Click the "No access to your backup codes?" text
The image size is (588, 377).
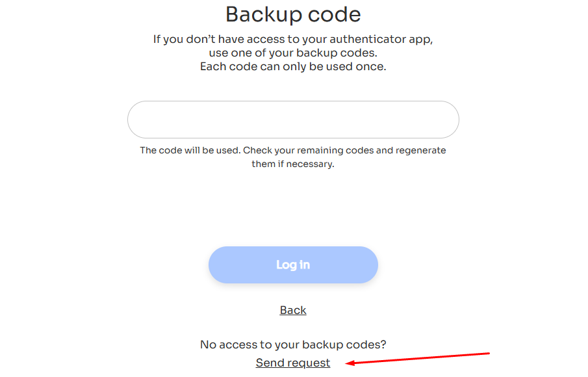pos(293,344)
